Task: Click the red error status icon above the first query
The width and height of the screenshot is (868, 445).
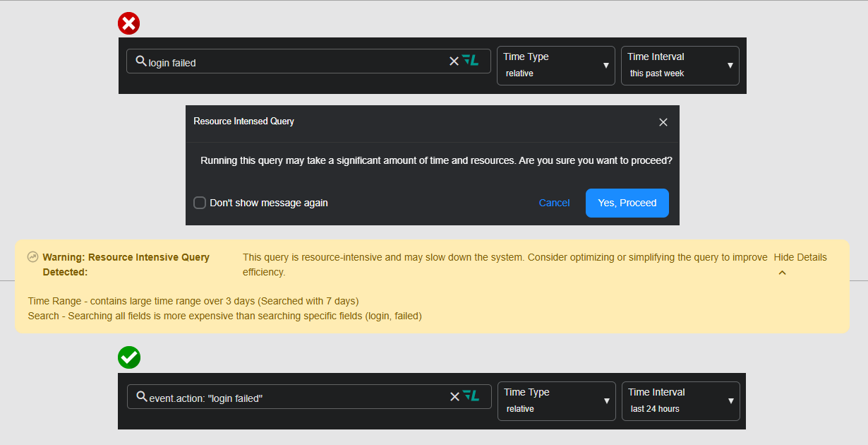Action: click(x=128, y=23)
